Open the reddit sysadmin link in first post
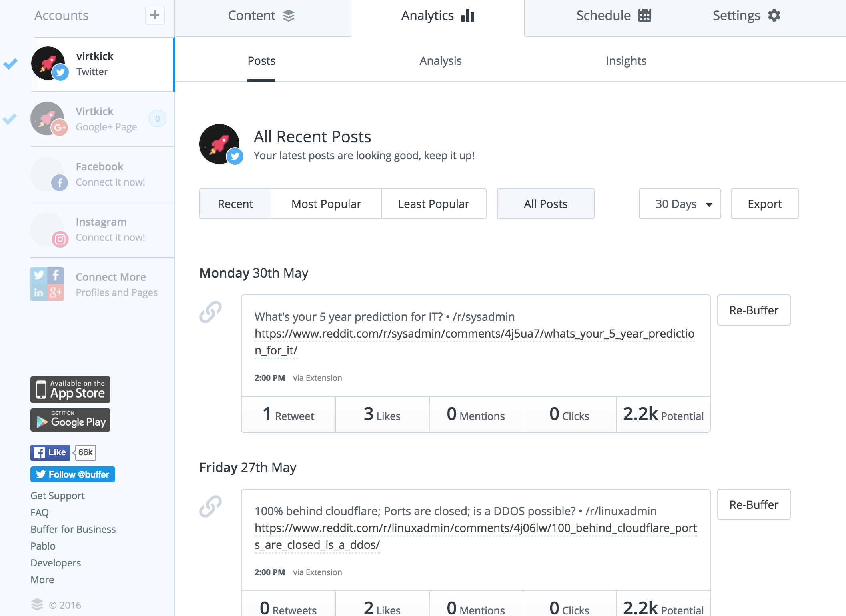The height and width of the screenshot is (616, 846). click(x=474, y=342)
